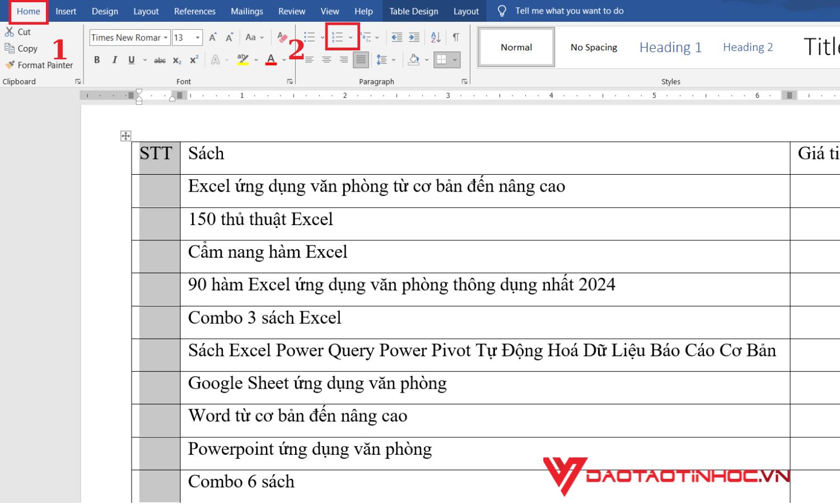
Task: Apply subscript formatting
Action: click(x=177, y=60)
